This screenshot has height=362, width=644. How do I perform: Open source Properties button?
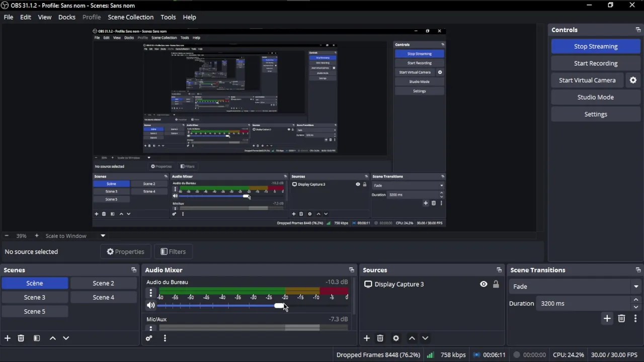click(x=125, y=252)
